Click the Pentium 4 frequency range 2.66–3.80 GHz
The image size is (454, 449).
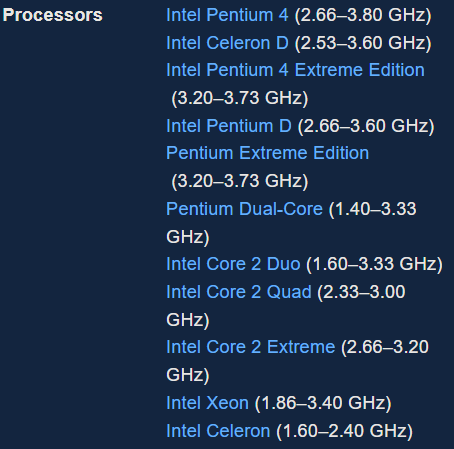[363, 15]
